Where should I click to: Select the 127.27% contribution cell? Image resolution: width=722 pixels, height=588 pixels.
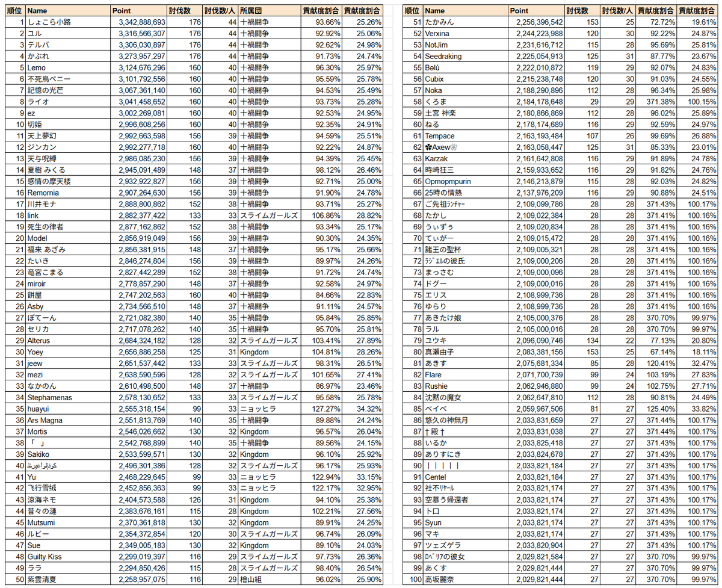pyautogui.click(x=321, y=409)
